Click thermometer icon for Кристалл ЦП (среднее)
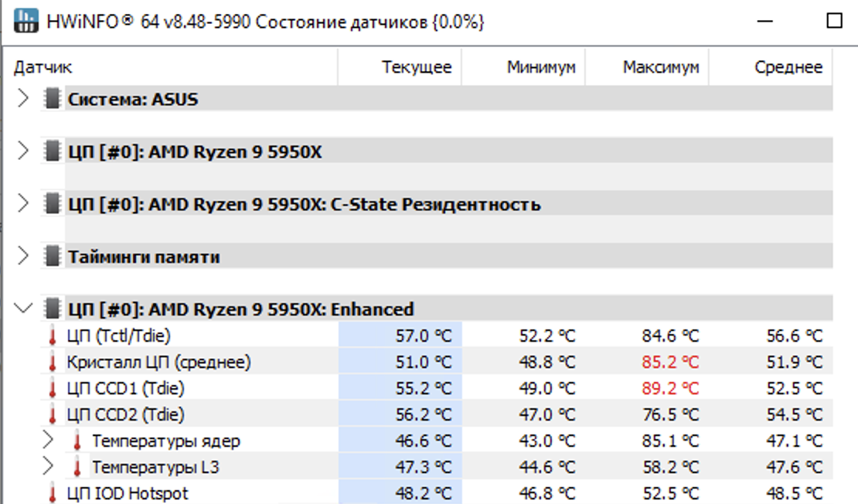The width and height of the screenshot is (858, 504). click(x=53, y=362)
